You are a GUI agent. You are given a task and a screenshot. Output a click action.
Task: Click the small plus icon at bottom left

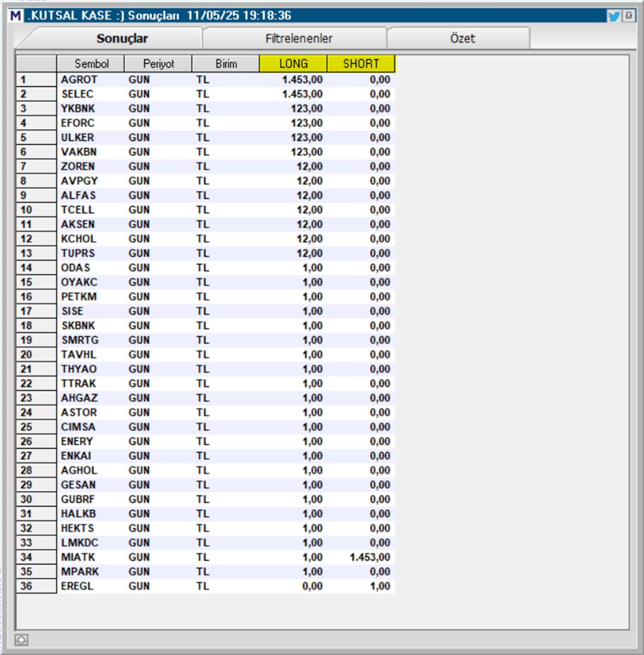click(x=21, y=640)
